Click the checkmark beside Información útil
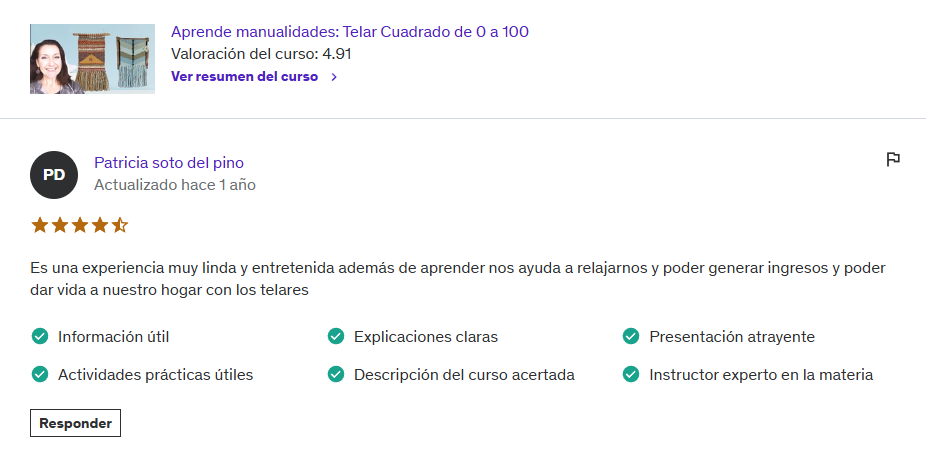Image resolution: width=926 pixels, height=460 pixels. 40,337
